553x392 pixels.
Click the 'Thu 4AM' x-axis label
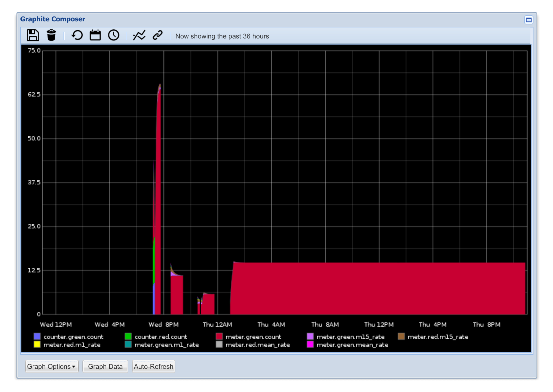[271, 325]
